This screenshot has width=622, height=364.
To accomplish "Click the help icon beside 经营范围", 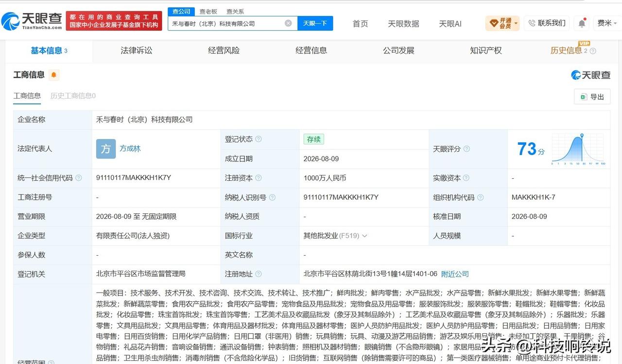I will point(51,363).
